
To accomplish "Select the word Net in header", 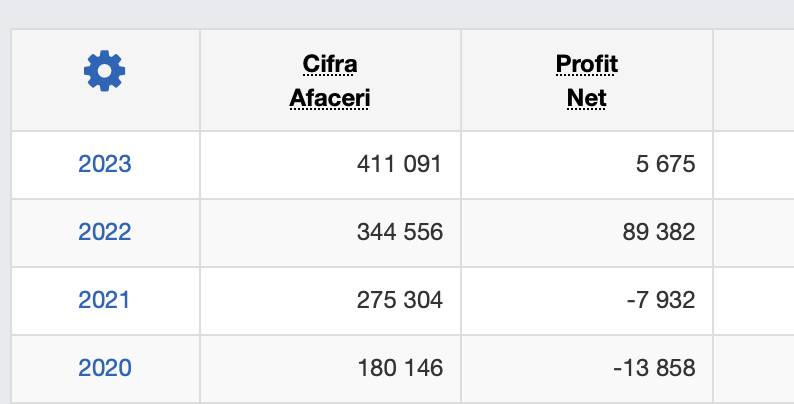I will (586, 98).
